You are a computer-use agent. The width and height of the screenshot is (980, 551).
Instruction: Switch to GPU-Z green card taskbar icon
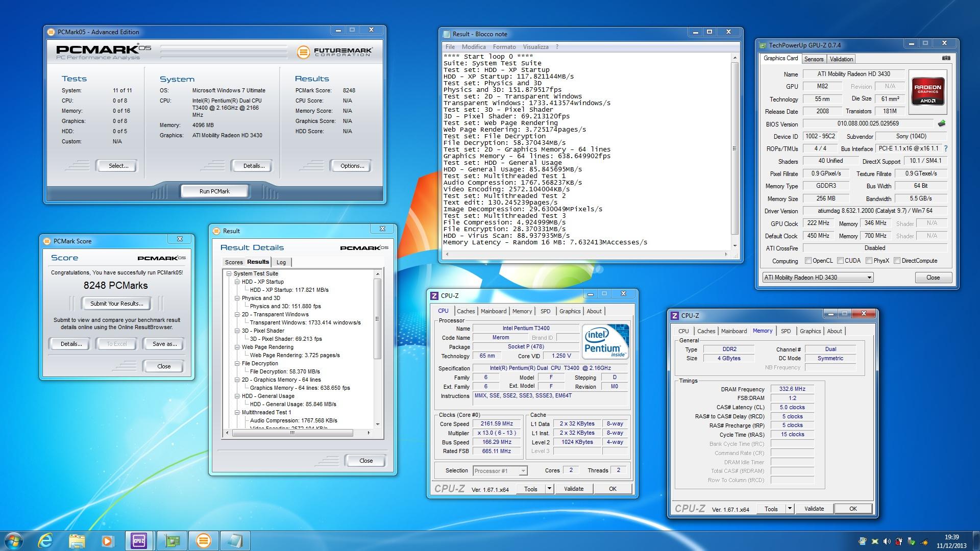[x=171, y=540]
